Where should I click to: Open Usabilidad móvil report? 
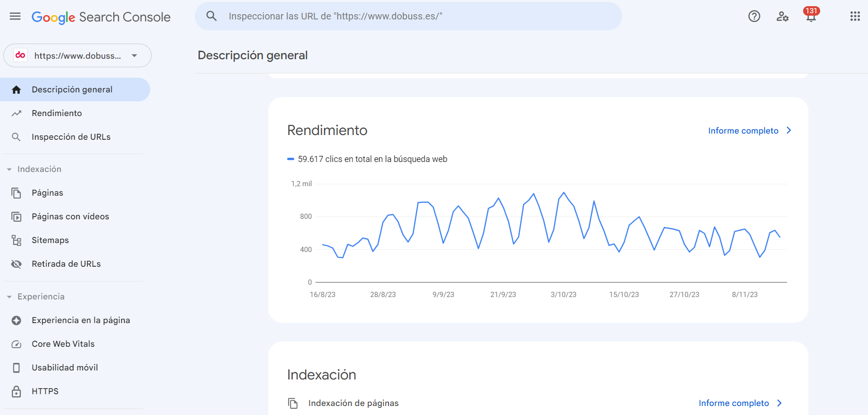point(75,368)
